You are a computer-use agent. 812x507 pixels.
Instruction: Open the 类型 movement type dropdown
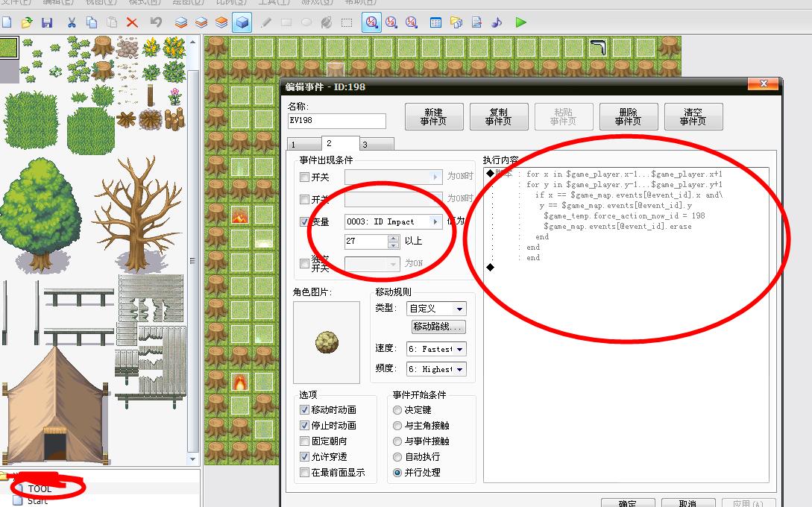pos(436,309)
